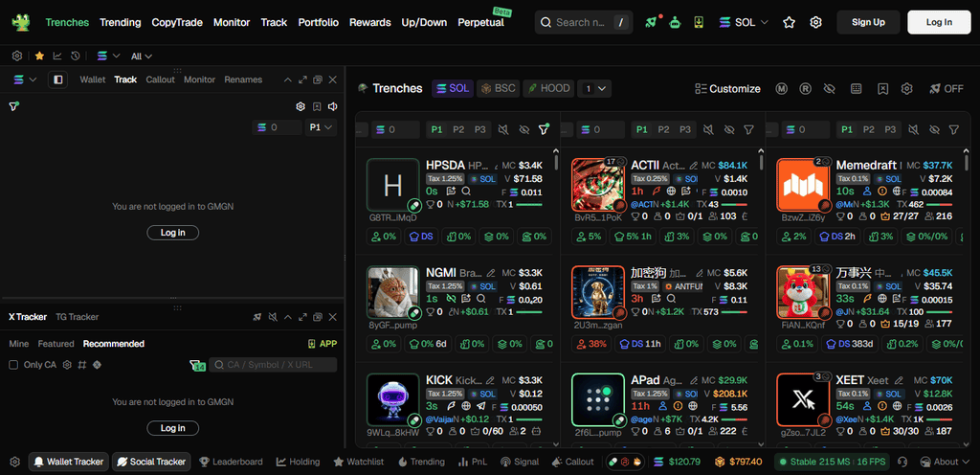Image resolution: width=980 pixels, height=475 pixels.
Task: Open the Track panel settings gear
Action: tap(300, 106)
